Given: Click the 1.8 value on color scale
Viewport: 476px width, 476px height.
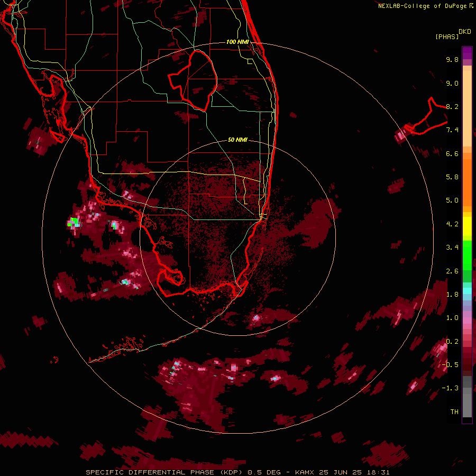Looking at the screenshot, I should point(452,295).
